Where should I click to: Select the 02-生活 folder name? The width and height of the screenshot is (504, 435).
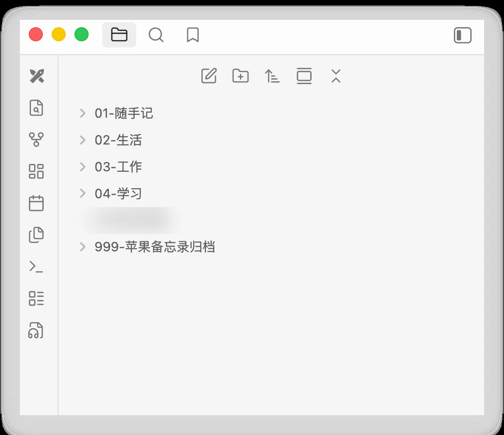click(x=118, y=140)
